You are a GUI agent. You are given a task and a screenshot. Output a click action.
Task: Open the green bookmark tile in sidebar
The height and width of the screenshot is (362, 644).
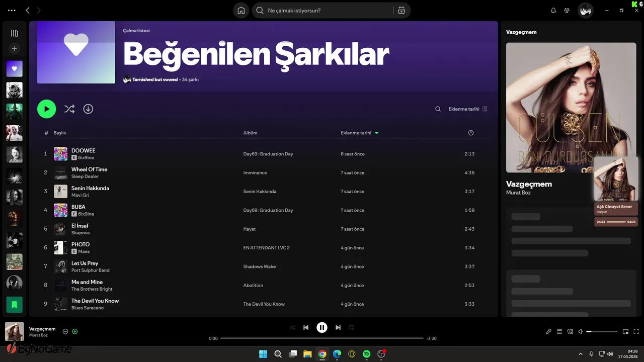pyautogui.click(x=14, y=304)
